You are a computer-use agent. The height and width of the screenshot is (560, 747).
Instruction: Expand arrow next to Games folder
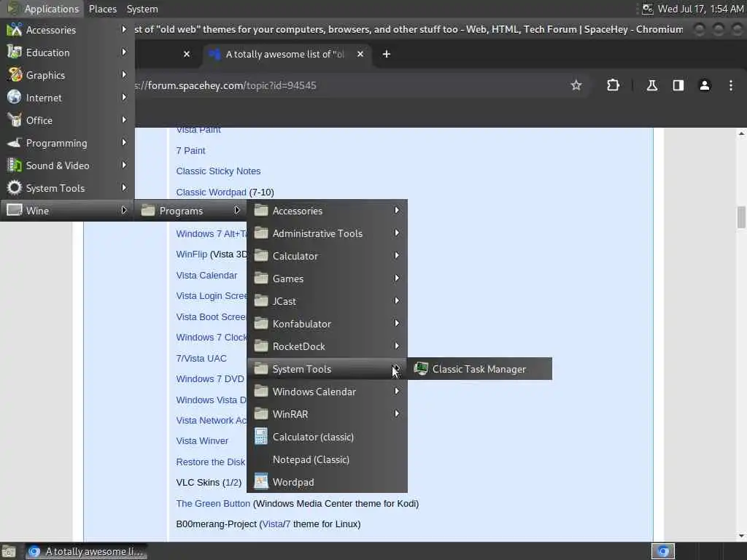tap(396, 278)
